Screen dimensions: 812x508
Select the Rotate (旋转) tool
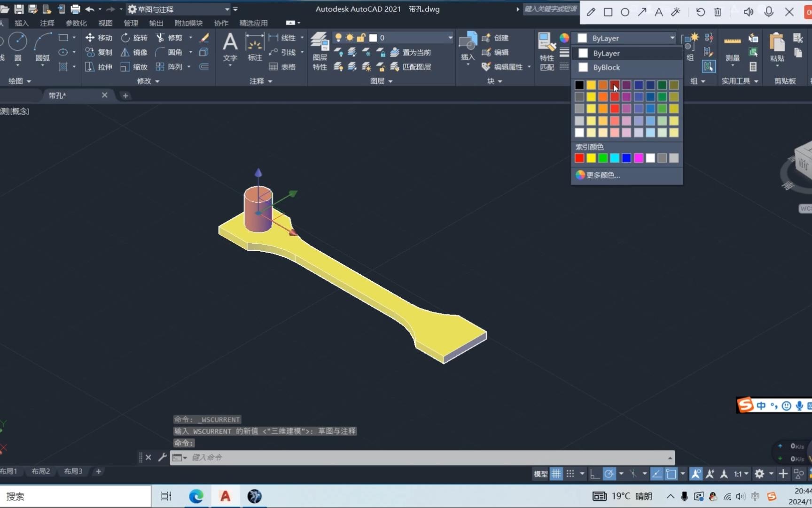tap(134, 38)
